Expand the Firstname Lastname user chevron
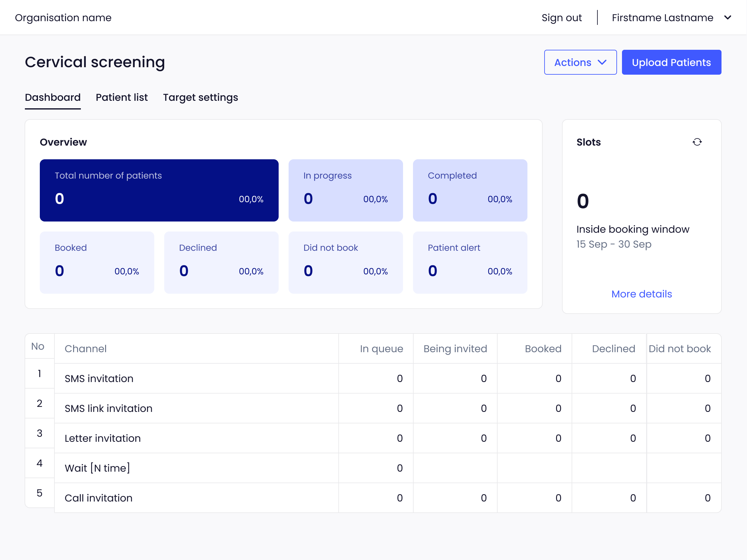Screen dimensions: 747x560 coord(728,17)
